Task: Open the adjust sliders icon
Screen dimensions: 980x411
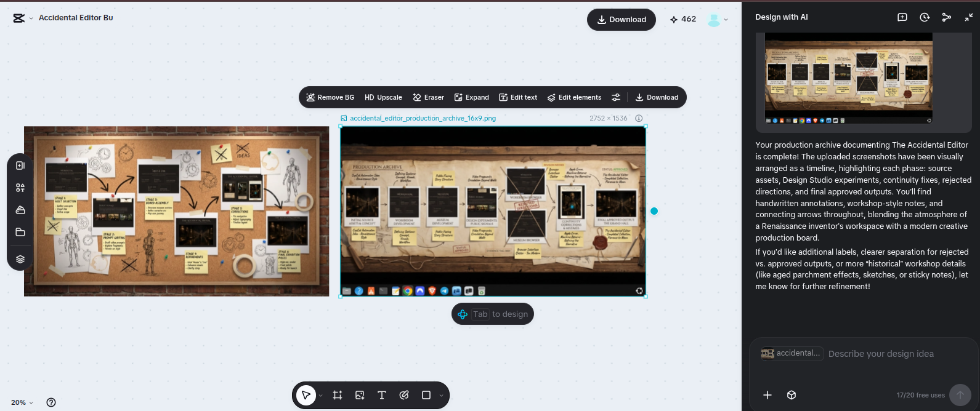Action: tap(616, 97)
